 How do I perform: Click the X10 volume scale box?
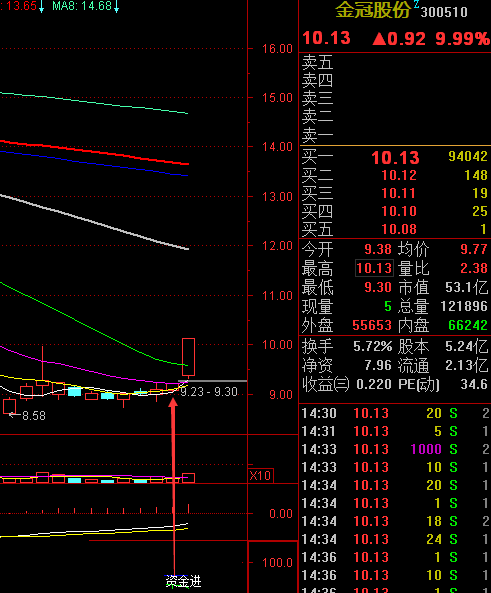coord(260,475)
